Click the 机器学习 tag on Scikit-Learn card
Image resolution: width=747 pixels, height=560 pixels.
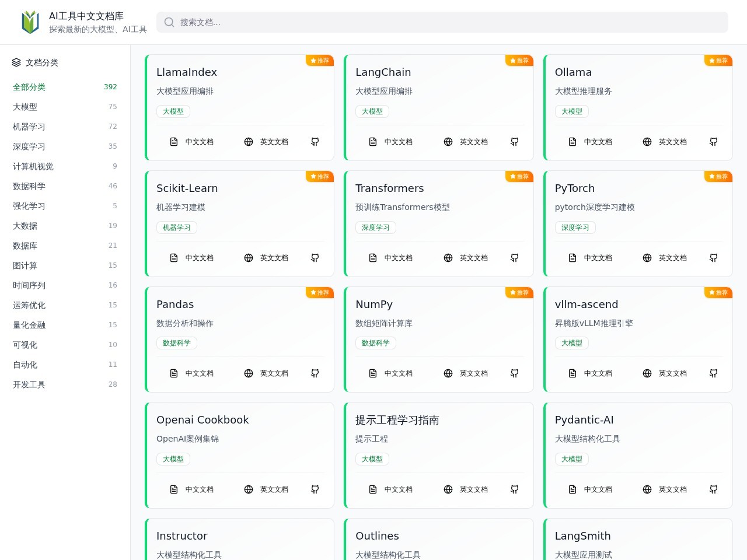[177, 228]
